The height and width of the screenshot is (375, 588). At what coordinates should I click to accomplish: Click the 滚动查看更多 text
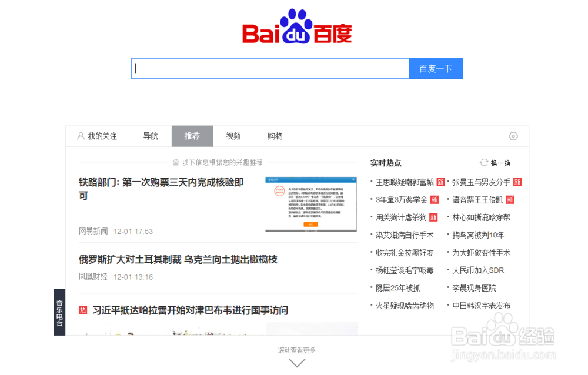[296, 350]
